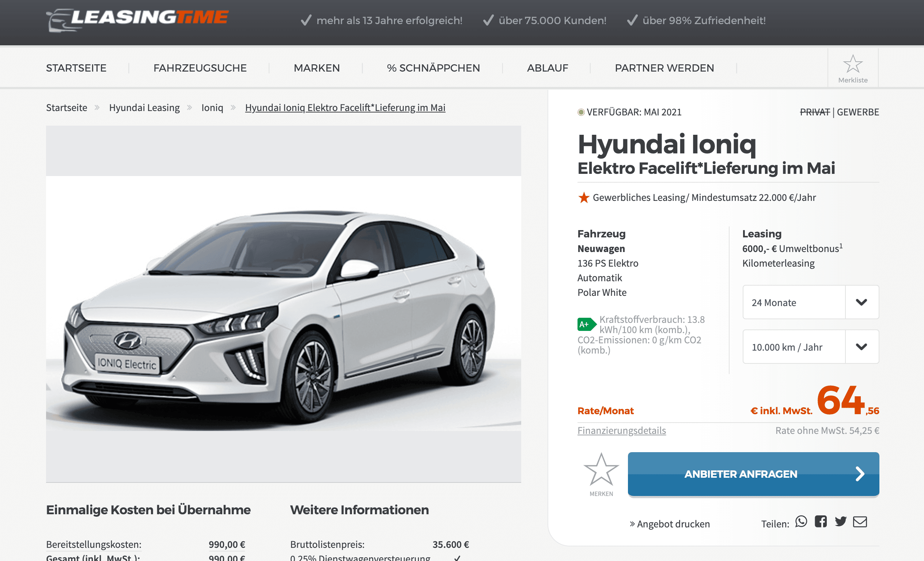
Task: Open the Ablauf menu item
Action: (548, 68)
